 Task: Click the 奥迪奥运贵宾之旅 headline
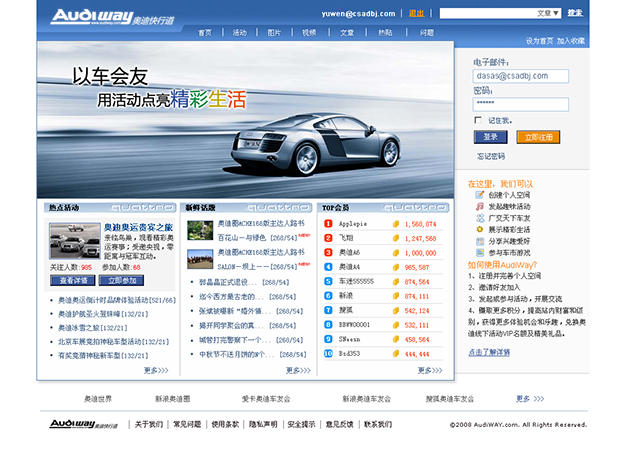pos(138,227)
